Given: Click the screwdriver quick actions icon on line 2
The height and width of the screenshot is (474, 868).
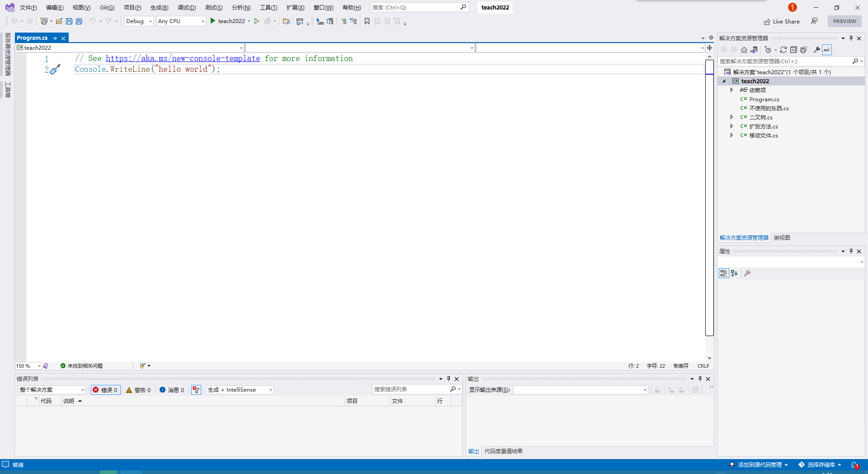Looking at the screenshot, I should pyautogui.click(x=55, y=70).
